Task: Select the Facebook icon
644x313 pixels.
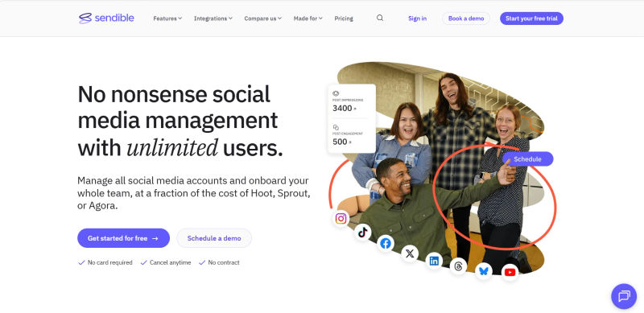Action: [x=386, y=244]
